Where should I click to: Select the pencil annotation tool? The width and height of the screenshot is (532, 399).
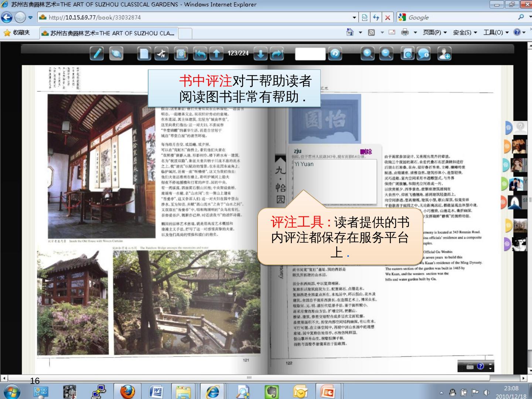(97, 54)
